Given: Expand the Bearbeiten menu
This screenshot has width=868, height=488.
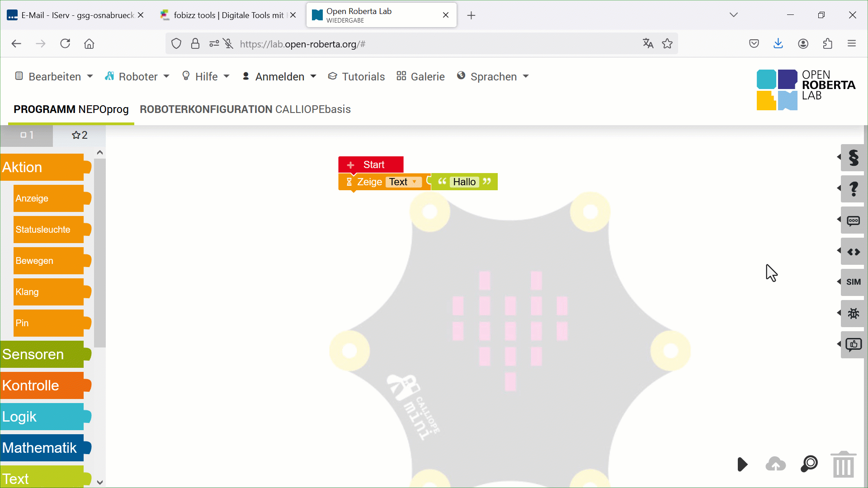Looking at the screenshot, I should point(54,76).
